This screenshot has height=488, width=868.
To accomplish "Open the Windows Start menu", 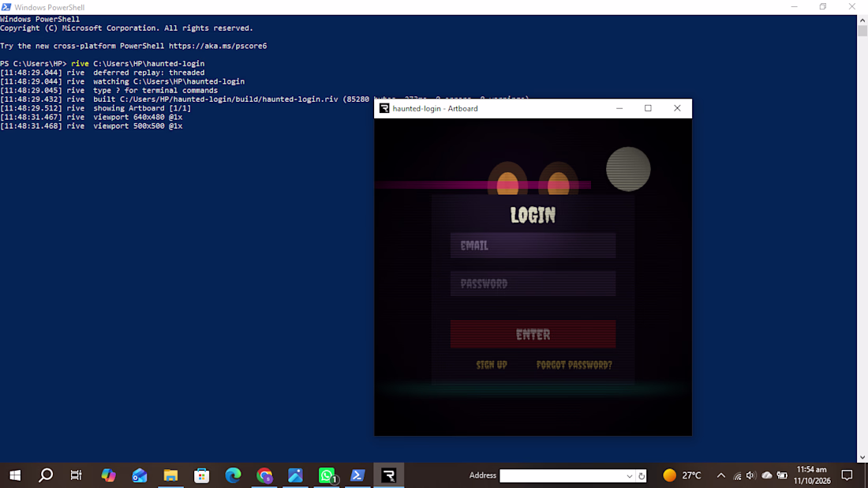I will [15, 475].
